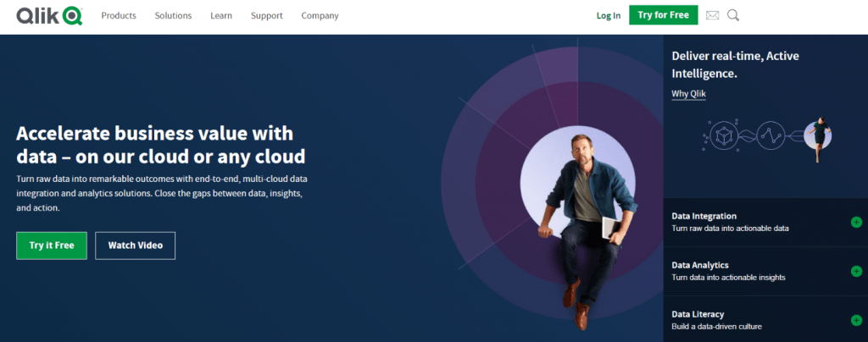868x342 pixels.
Task: Expand the Data Analytics plus icon
Action: click(x=856, y=271)
